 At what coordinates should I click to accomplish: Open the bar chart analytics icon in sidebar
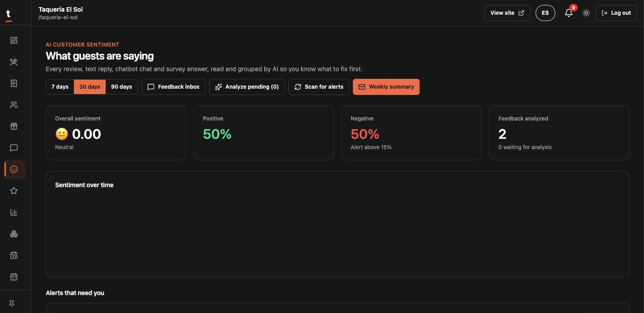[x=14, y=212]
